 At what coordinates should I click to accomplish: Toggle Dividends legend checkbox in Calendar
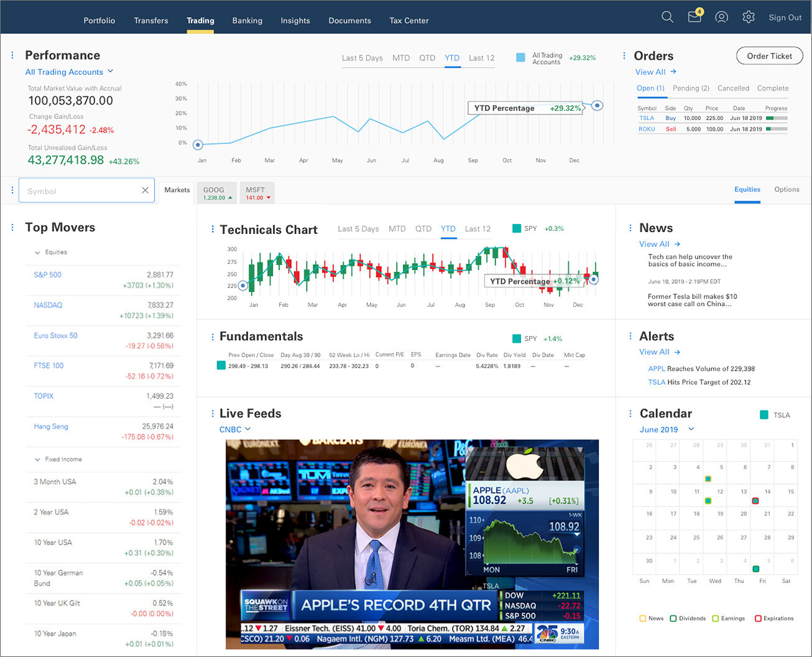coord(673,618)
